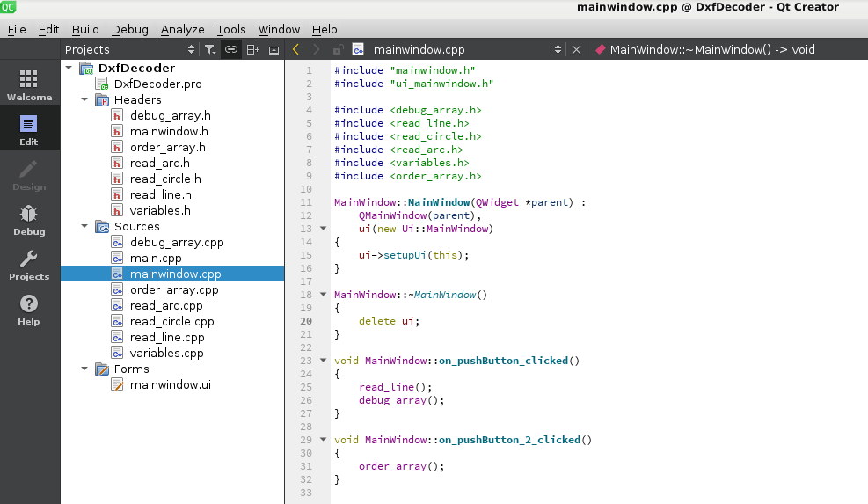The height and width of the screenshot is (504, 868).
Task: Open the Debug menu
Action: point(129,29)
